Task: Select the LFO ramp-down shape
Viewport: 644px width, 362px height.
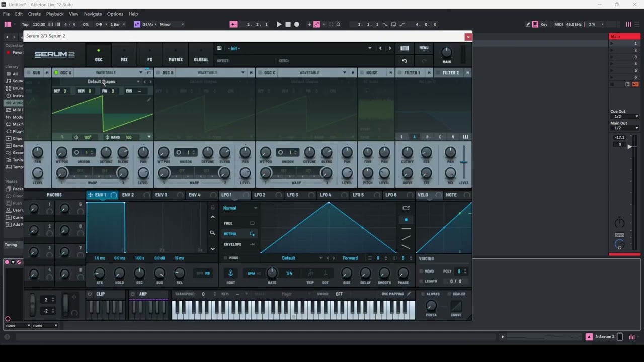Action: pyautogui.click(x=406, y=247)
